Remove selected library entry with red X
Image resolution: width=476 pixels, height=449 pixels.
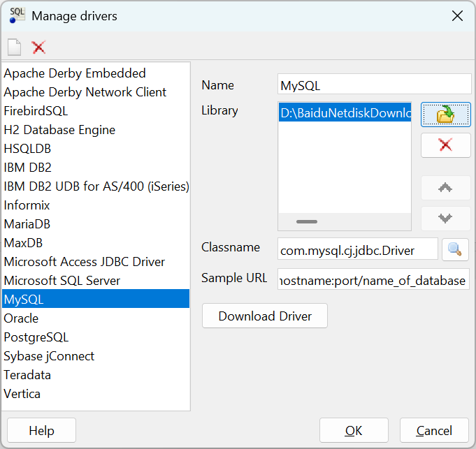point(446,145)
